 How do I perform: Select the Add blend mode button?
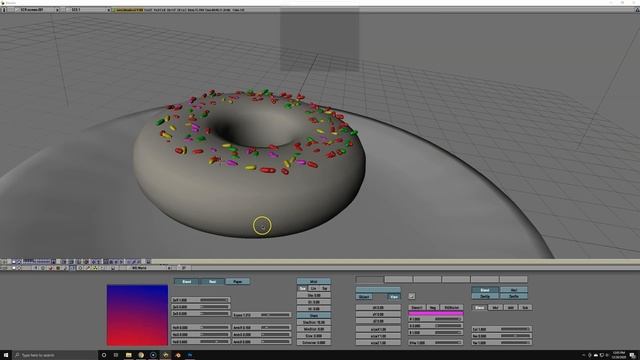coord(510,307)
